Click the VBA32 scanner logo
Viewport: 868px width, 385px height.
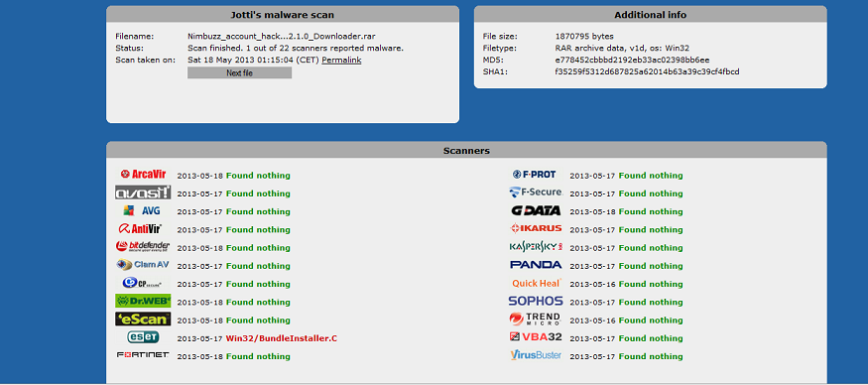[536, 336]
